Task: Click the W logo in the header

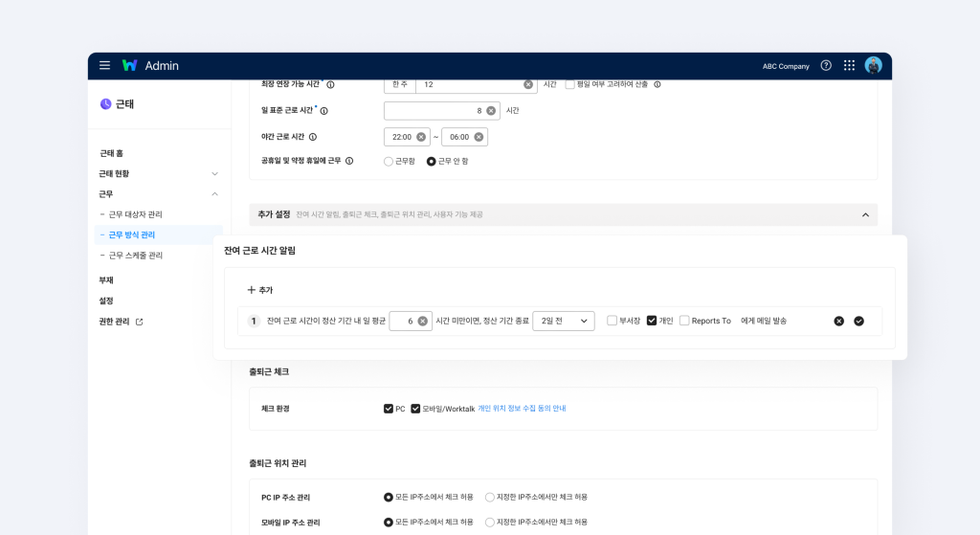Action: pos(129,66)
